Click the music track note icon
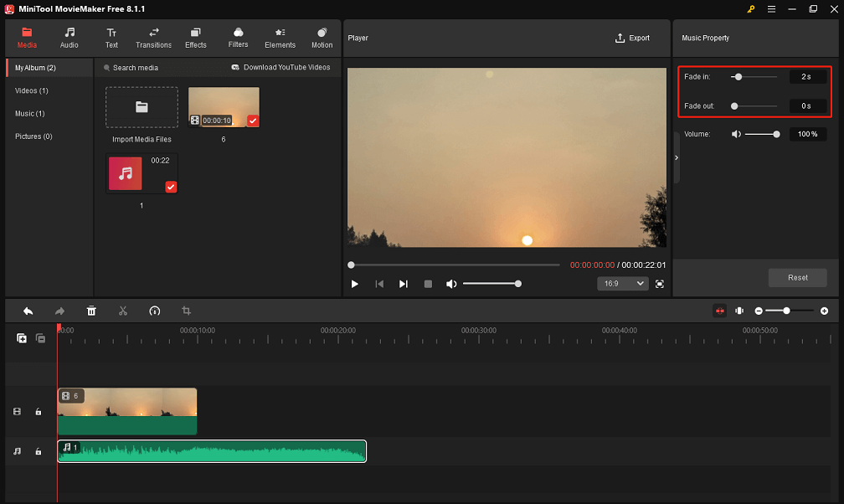Screen dimensions: 844x504 click(18, 451)
